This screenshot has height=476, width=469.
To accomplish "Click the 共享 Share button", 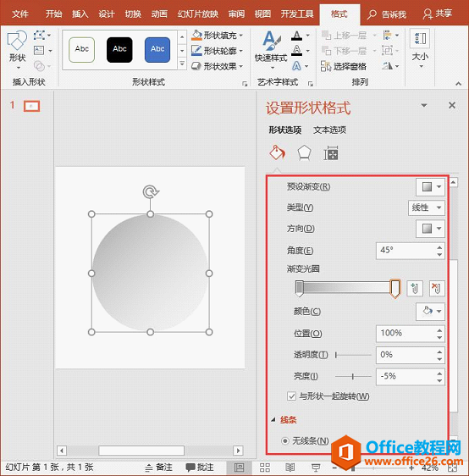I will [x=438, y=14].
